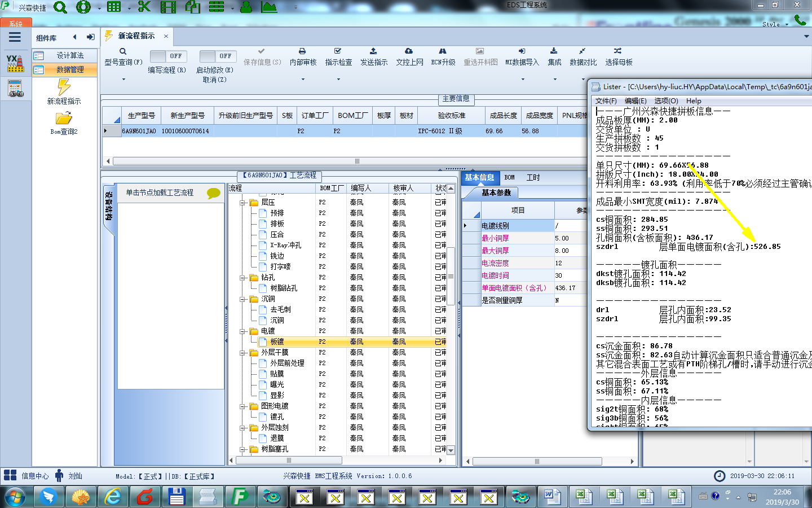The width and height of the screenshot is (812, 508).
Task: Click ECN升级 toolbar icon
Action: point(443,51)
